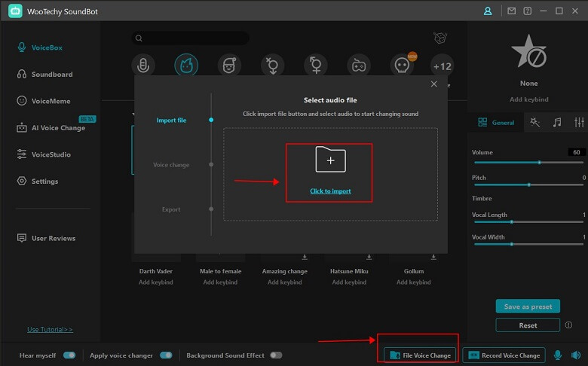
Task: Show the +12 more voice categories
Action: click(442, 66)
